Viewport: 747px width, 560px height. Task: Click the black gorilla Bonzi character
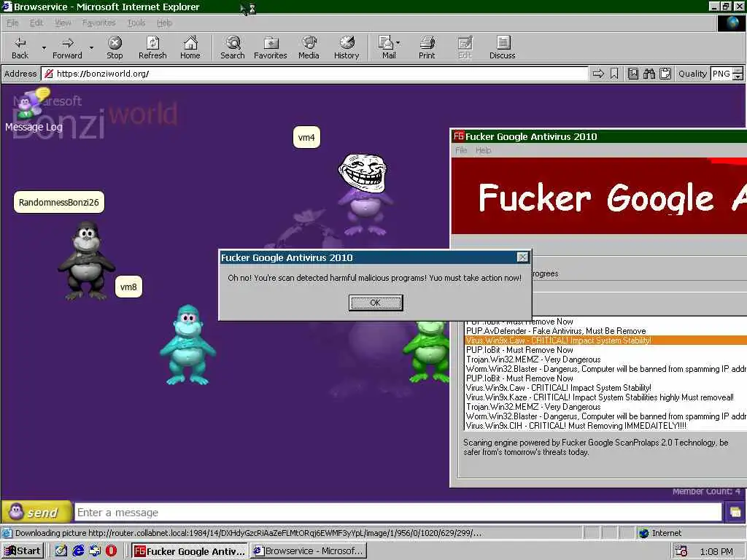[x=86, y=260]
